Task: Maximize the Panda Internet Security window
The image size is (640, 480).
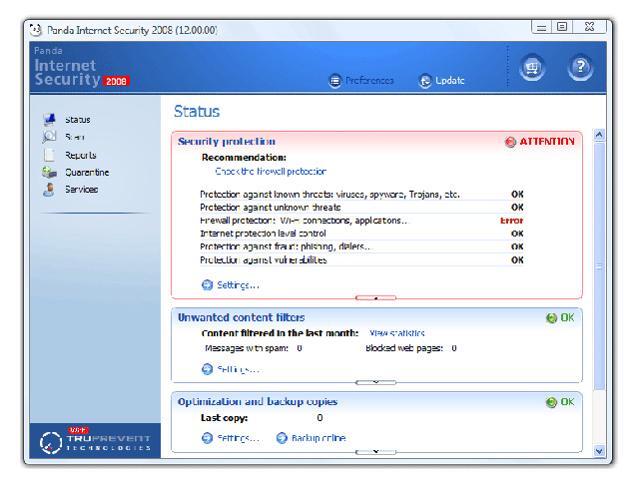Action: (x=562, y=27)
